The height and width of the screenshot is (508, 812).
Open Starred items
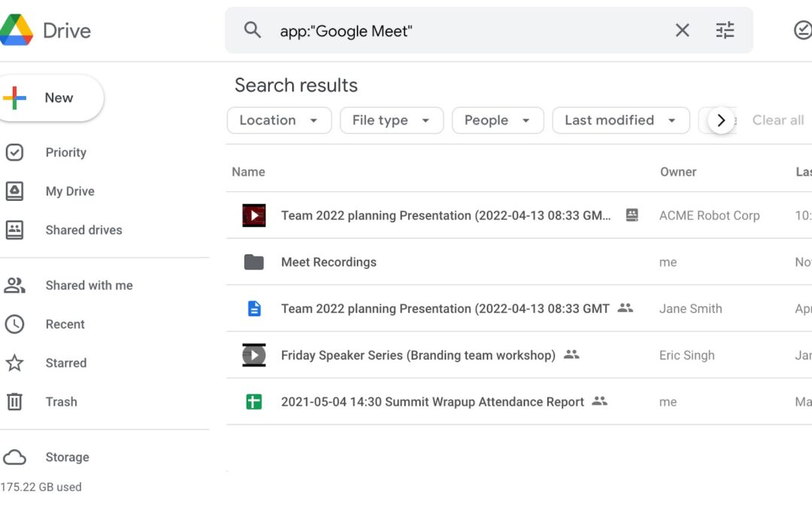(x=65, y=363)
